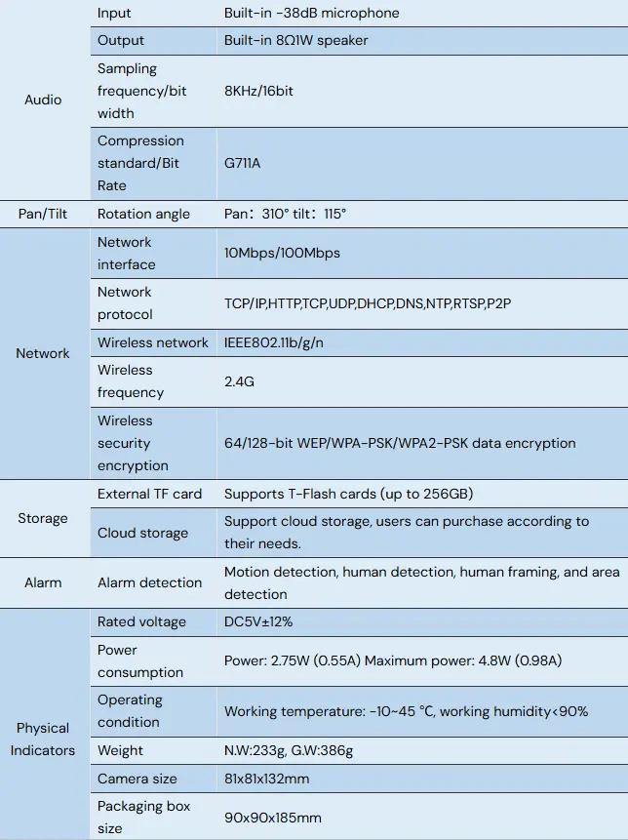Click the Working temperature condition text
The height and width of the screenshot is (840, 628).
click(406, 711)
